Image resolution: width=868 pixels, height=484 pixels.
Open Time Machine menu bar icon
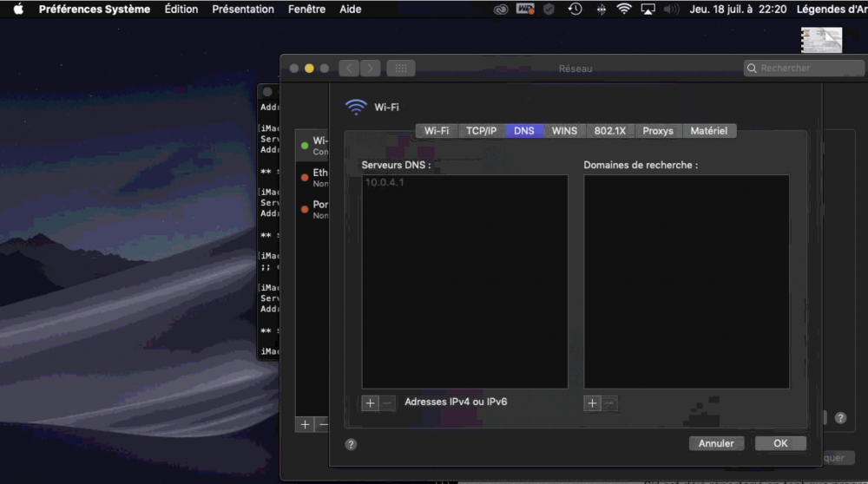pos(575,10)
